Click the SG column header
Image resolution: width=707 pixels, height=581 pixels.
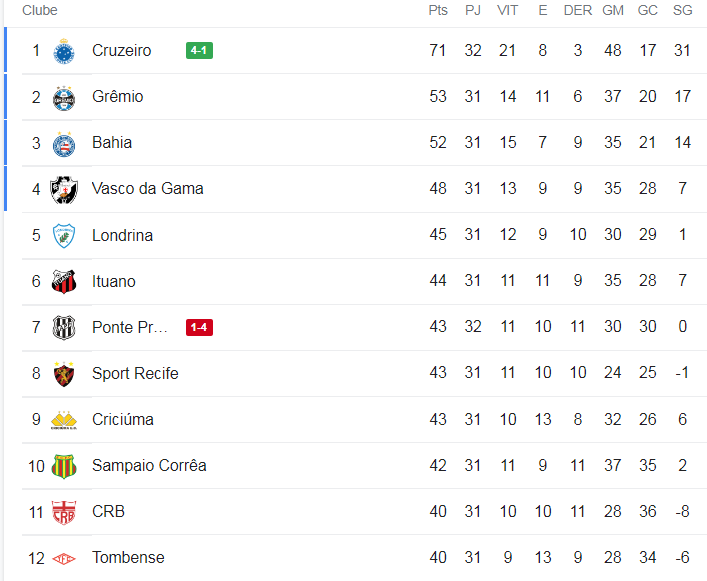tap(682, 10)
